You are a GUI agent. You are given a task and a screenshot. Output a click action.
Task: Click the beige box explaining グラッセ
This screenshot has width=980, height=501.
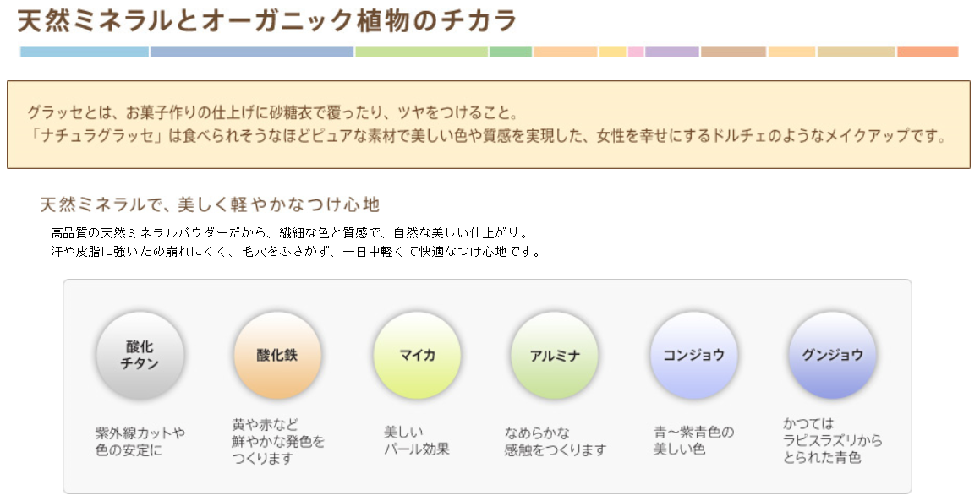point(489,124)
